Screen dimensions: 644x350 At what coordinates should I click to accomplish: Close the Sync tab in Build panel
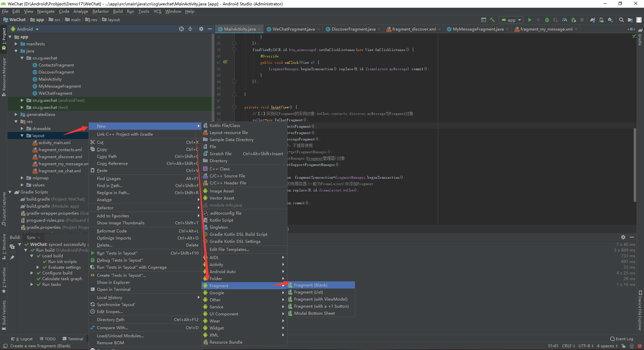click(39, 237)
